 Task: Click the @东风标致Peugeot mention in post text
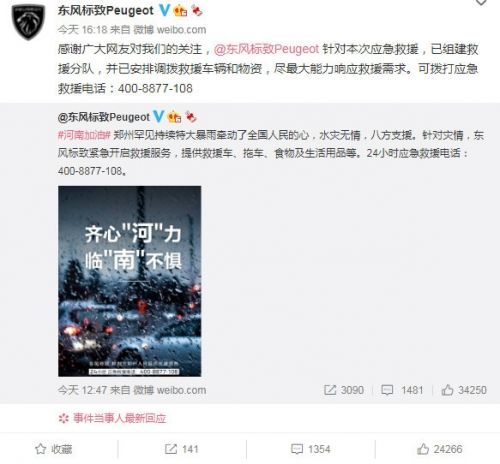click(266, 49)
